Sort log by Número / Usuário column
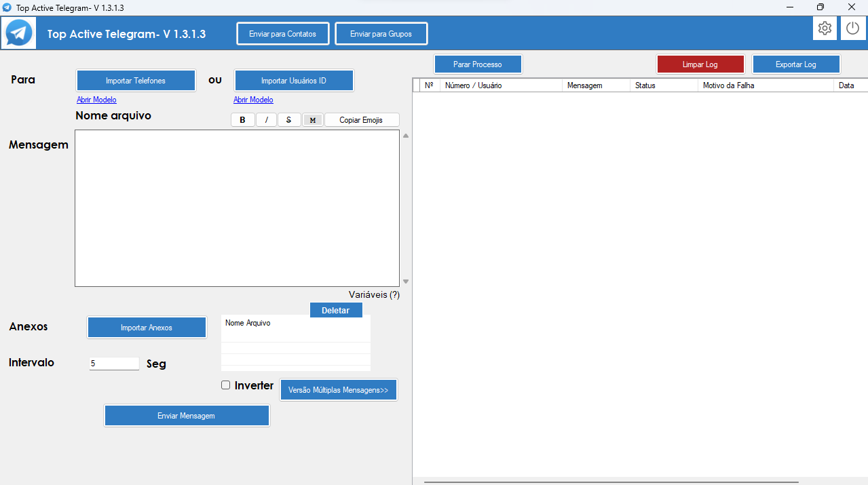The height and width of the screenshot is (485, 868). pos(502,85)
